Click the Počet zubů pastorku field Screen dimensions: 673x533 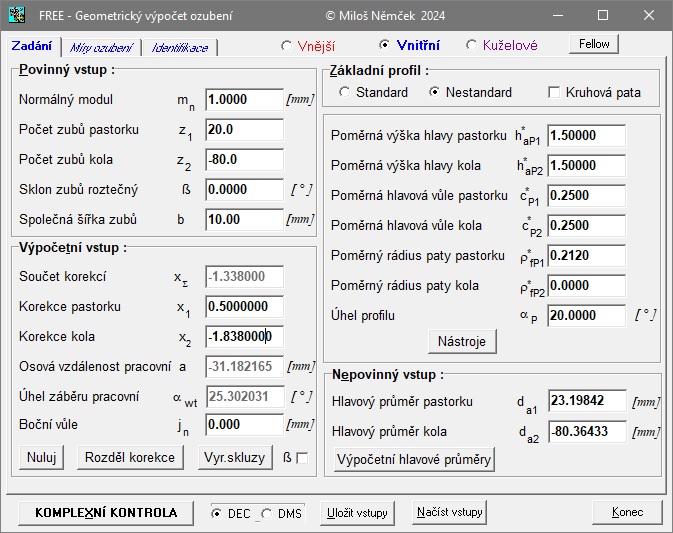click(244, 130)
